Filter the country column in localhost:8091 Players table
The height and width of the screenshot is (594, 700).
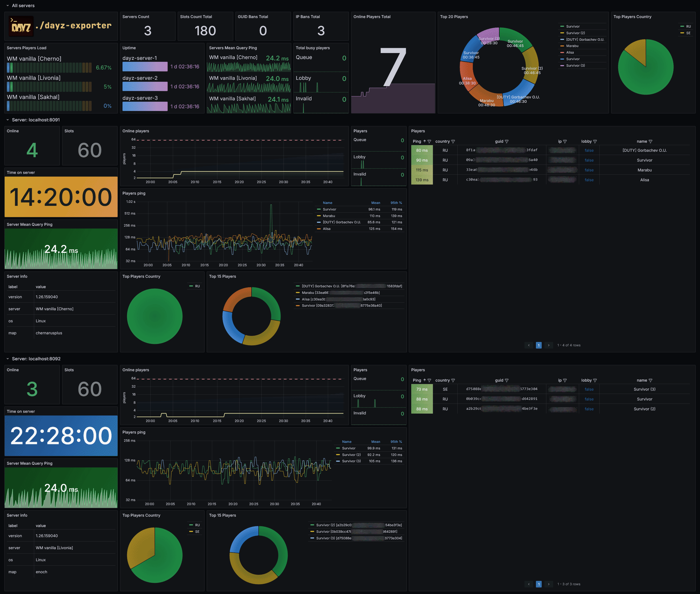tap(453, 141)
